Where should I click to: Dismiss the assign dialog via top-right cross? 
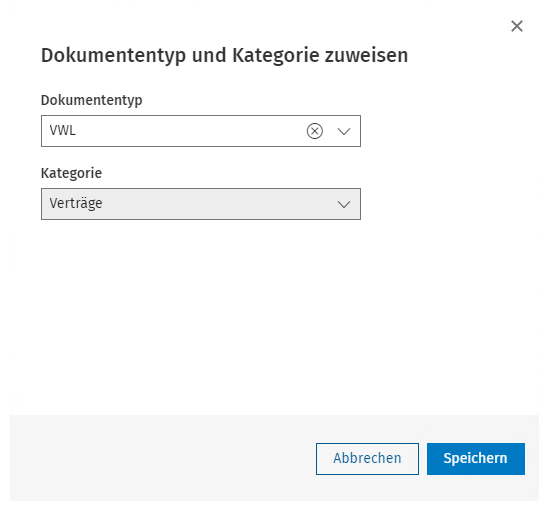click(517, 26)
